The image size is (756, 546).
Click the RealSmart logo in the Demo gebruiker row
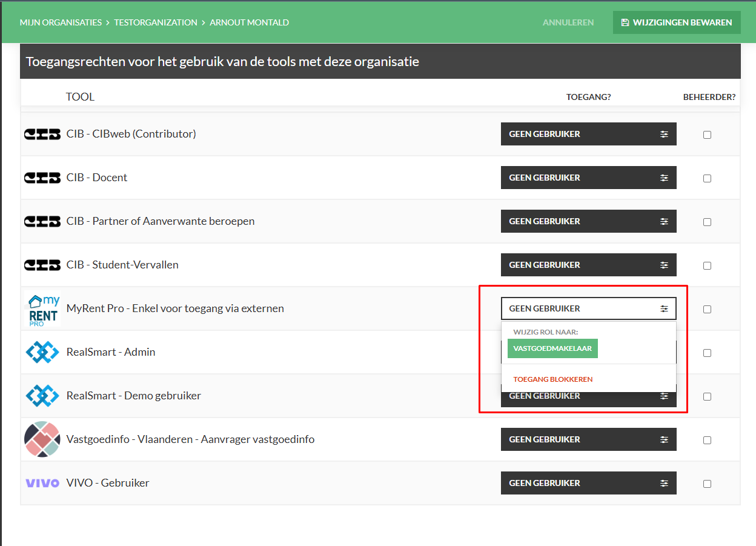[42, 396]
